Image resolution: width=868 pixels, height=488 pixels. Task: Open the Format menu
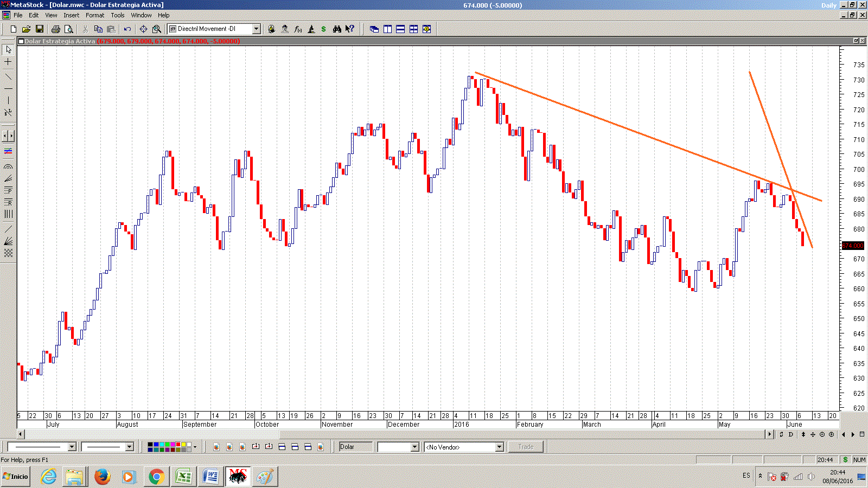[94, 15]
